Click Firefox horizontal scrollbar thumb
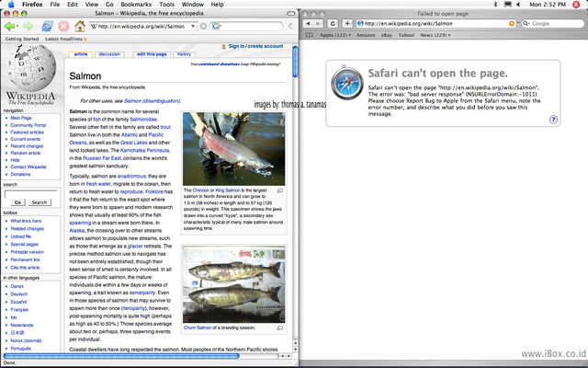This screenshot has height=368, width=588. [x=121, y=356]
